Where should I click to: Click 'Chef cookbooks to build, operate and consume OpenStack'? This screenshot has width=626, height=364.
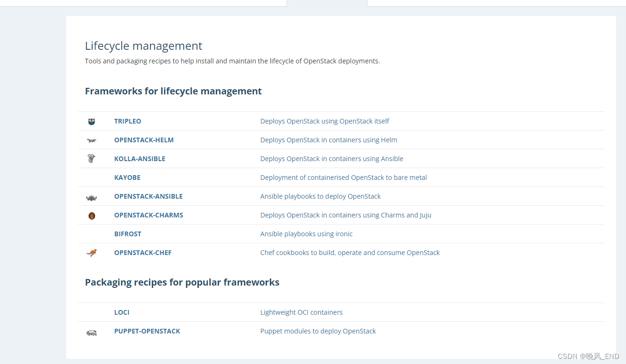coord(350,253)
